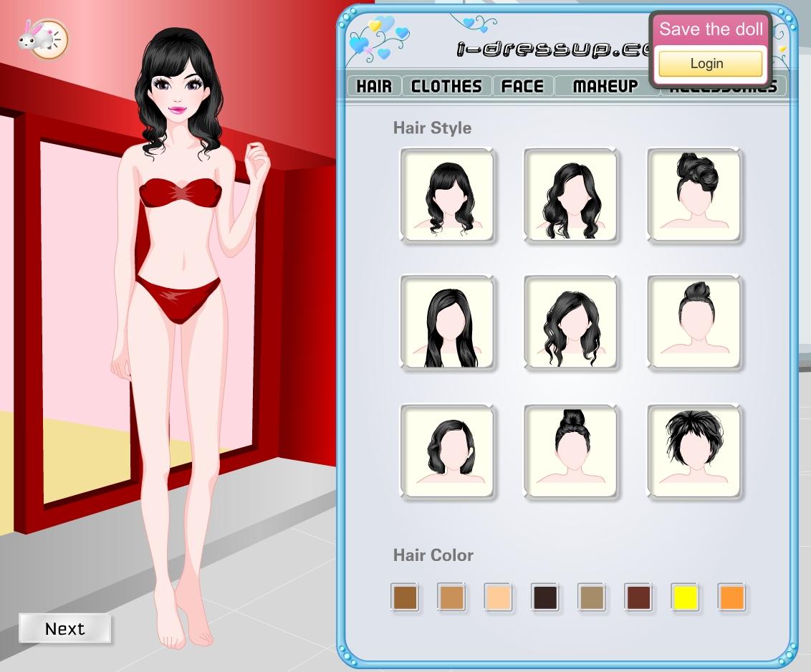This screenshot has width=811, height=672.
Task: Open the FACE tab
Action: tap(522, 87)
